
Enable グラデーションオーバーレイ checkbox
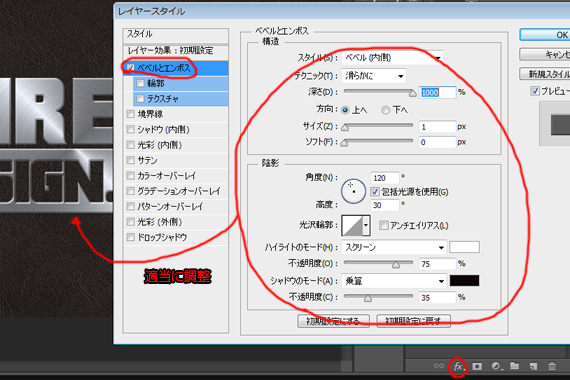[x=131, y=191]
